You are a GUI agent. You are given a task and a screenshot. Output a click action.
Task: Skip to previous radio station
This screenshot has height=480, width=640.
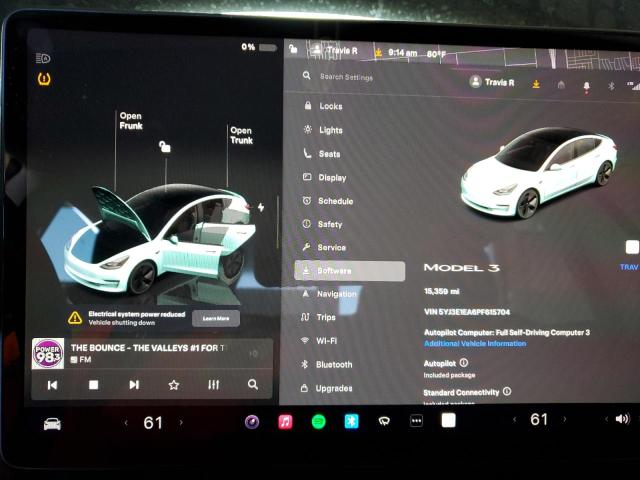tap(52, 385)
